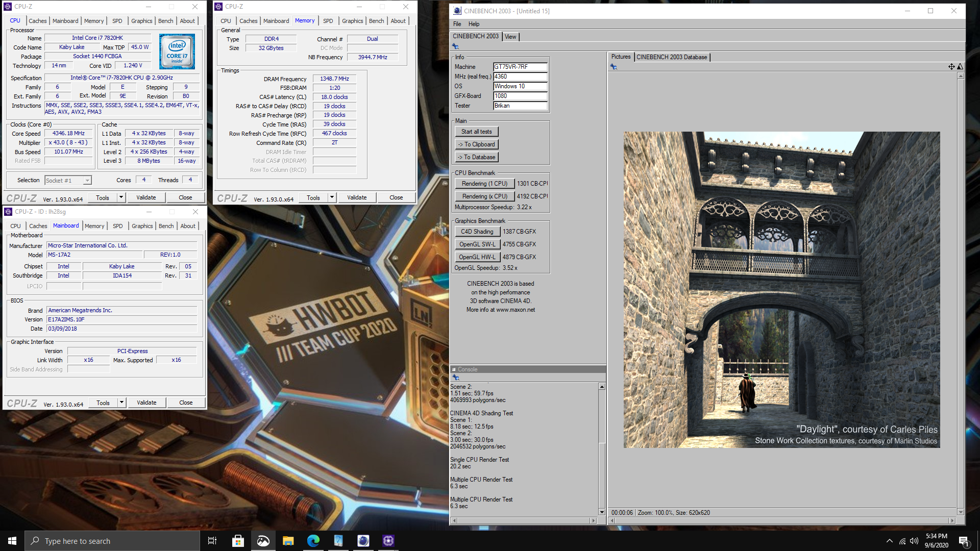Click the CPU-Z Memory window title bar icon

[x=218, y=7]
